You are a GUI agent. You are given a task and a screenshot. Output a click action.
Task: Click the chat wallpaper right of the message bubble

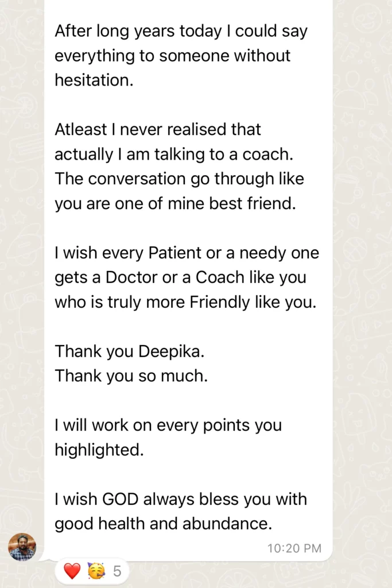[363, 287]
